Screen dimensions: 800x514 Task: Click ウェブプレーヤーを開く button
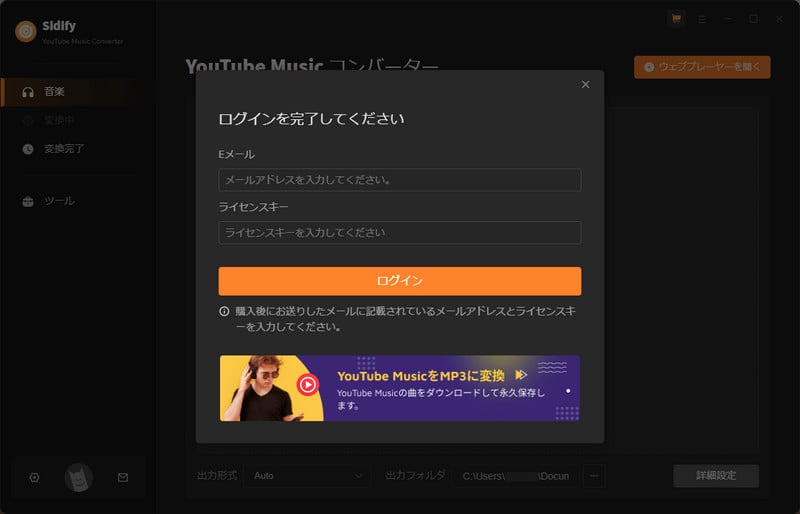(x=702, y=67)
